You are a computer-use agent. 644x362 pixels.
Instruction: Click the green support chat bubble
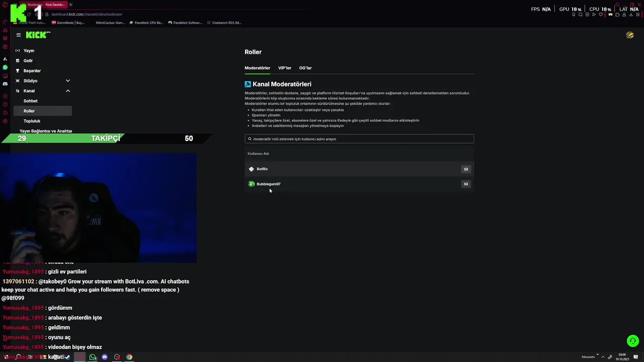[x=632, y=341]
